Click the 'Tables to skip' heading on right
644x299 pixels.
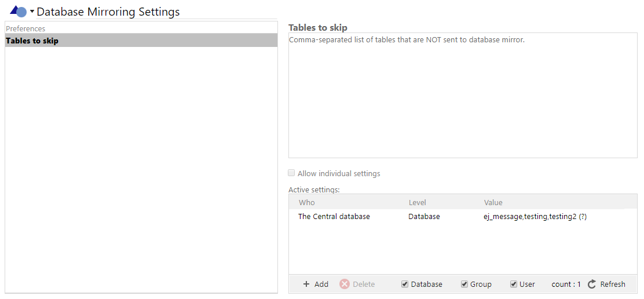(x=318, y=27)
